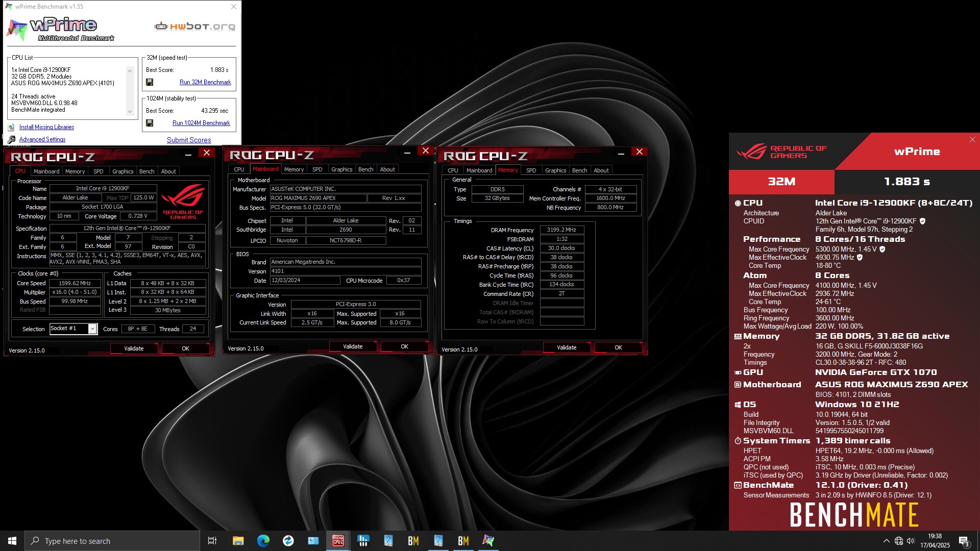Click the CAS# Latency value 30.0 clocks
The image size is (980, 551).
(561, 248)
